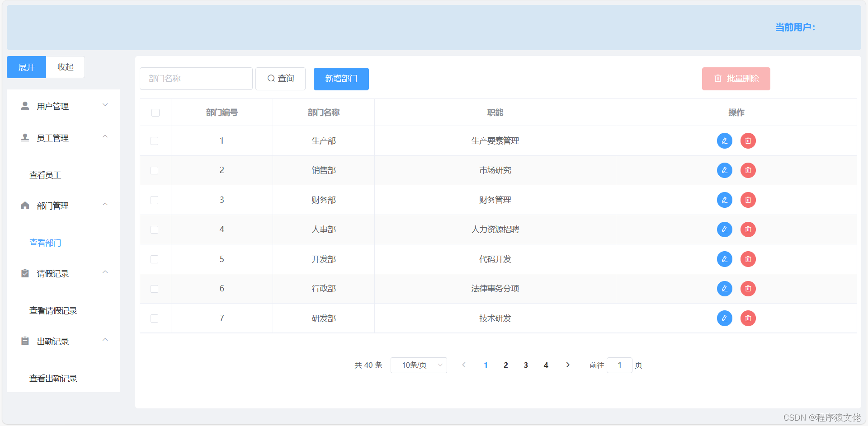This screenshot has height=426, width=868.
Task: Click the 法律事务分项 cell
Action: click(x=495, y=289)
